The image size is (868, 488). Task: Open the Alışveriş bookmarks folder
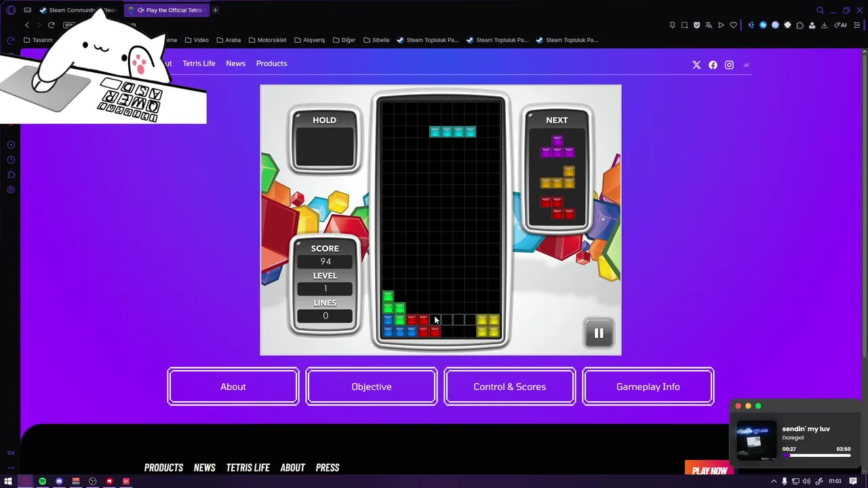[x=309, y=40]
